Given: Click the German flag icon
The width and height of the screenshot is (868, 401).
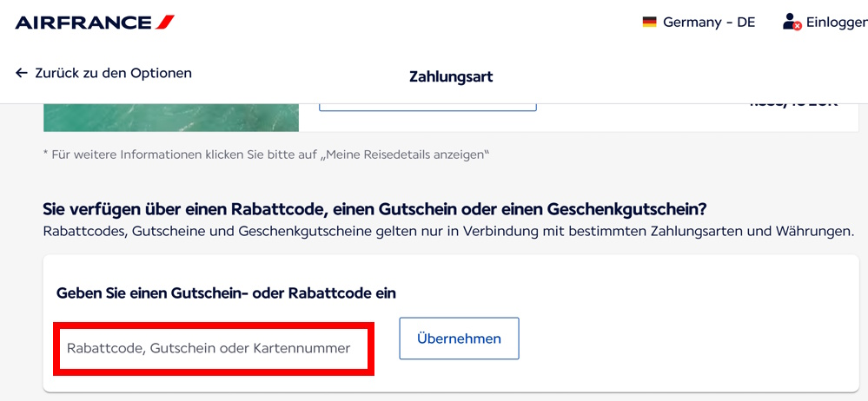Looking at the screenshot, I should (x=649, y=23).
